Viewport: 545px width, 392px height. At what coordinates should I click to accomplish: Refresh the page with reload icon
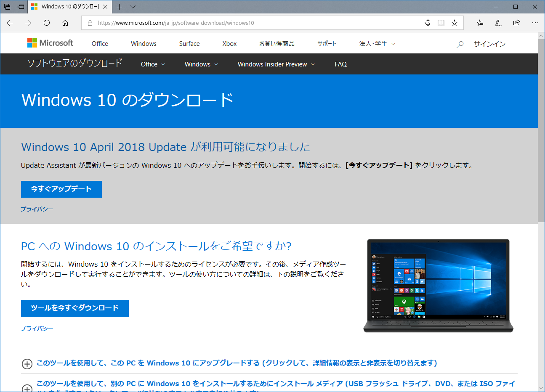point(47,23)
